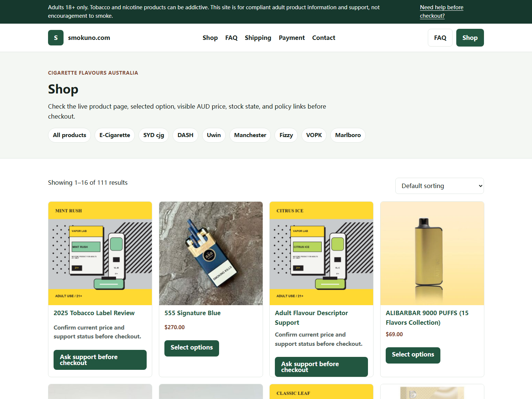
Task: Open the ALIBARBAR vape product image
Action: [x=432, y=253]
